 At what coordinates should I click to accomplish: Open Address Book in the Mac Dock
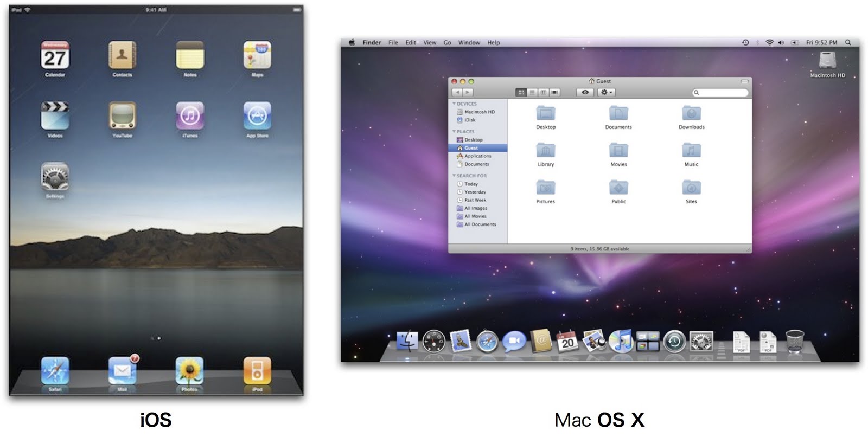(x=541, y=342)
